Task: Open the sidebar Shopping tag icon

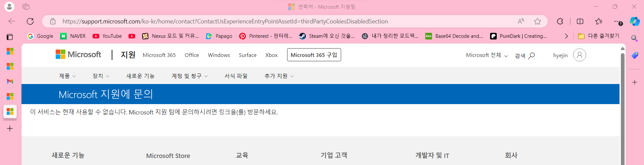Action: [635, 56]
